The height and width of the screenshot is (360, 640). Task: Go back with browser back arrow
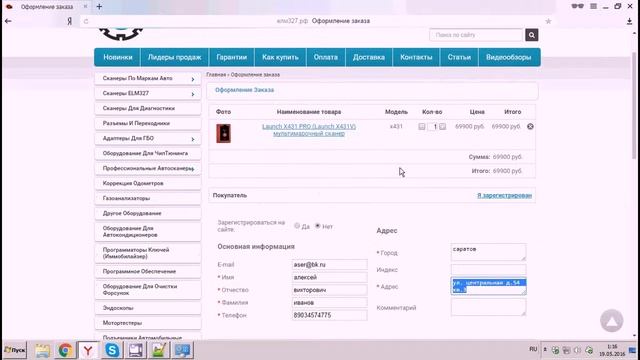click(x=8, y=21)
